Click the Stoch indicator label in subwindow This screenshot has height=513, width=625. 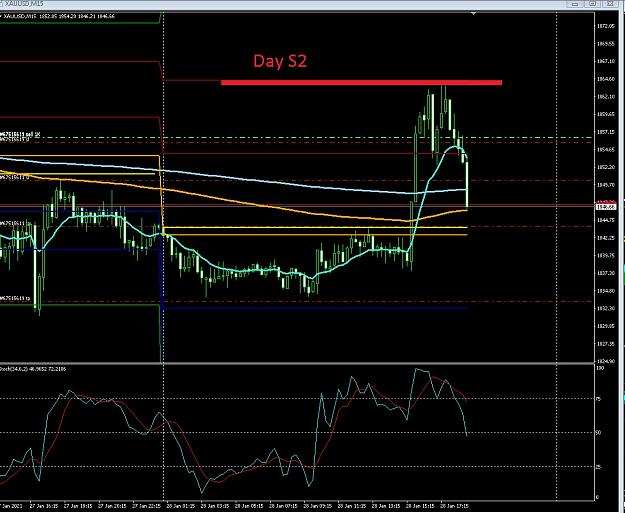33,369
